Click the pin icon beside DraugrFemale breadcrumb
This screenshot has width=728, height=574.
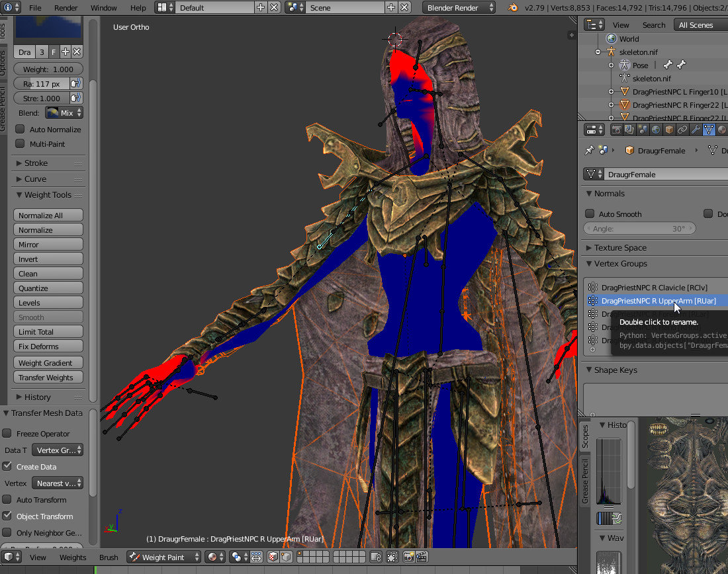(x=589, y=150)
